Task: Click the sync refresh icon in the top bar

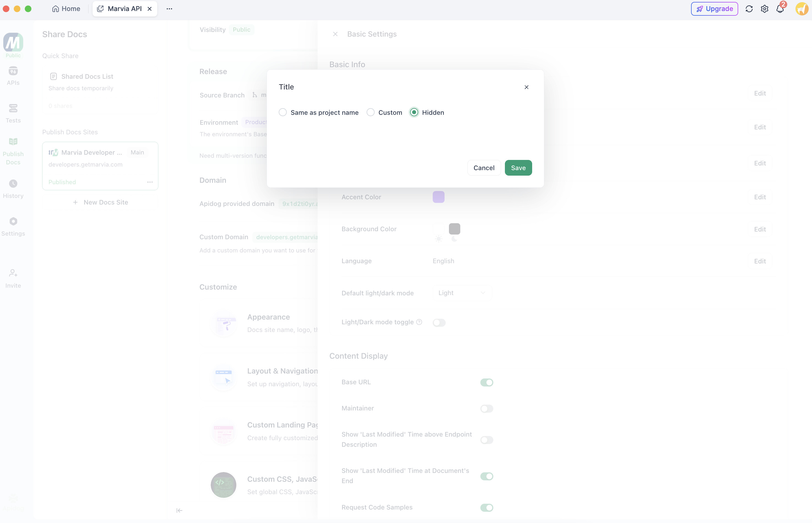Action: 749,9
